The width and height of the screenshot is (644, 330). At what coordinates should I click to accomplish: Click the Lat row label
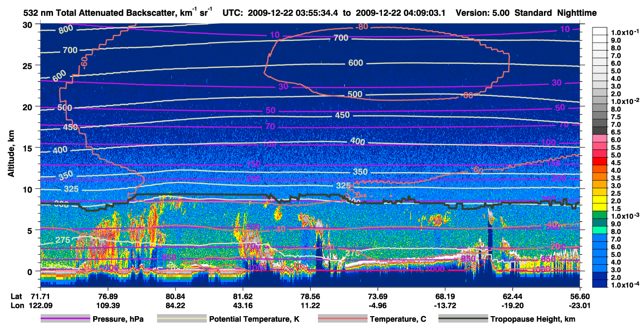(x=16, y=295)
